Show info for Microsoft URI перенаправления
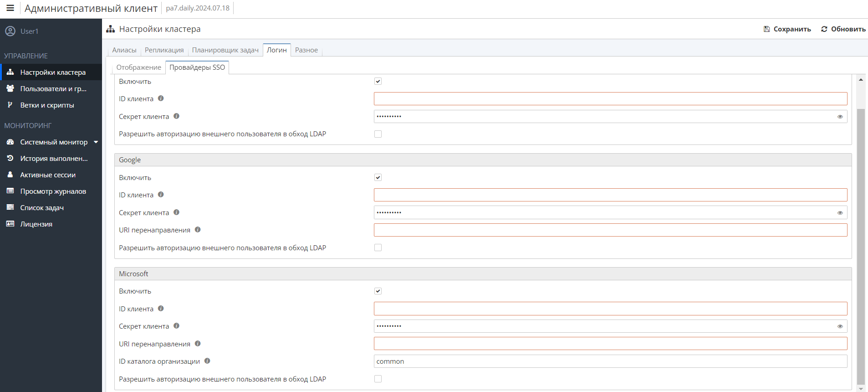The width and height of the screenshot is (868, 392). pos(198,344)
